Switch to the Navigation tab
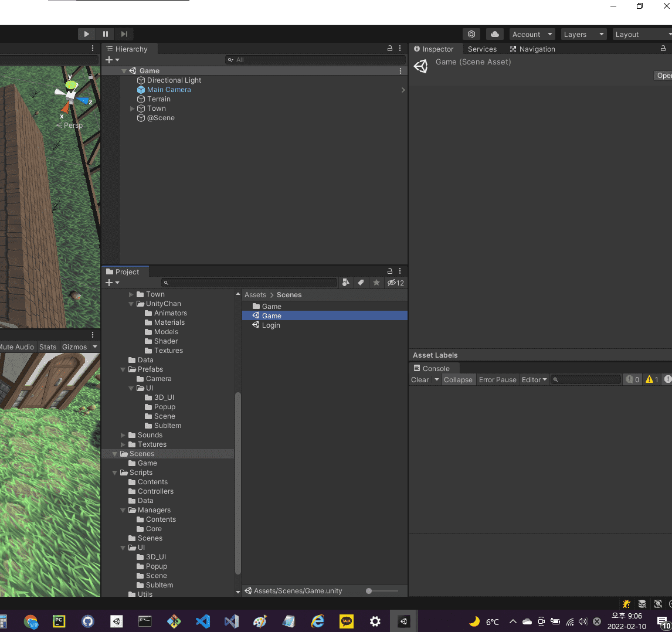This screenshot has width=672, height=632. point(532,49)
